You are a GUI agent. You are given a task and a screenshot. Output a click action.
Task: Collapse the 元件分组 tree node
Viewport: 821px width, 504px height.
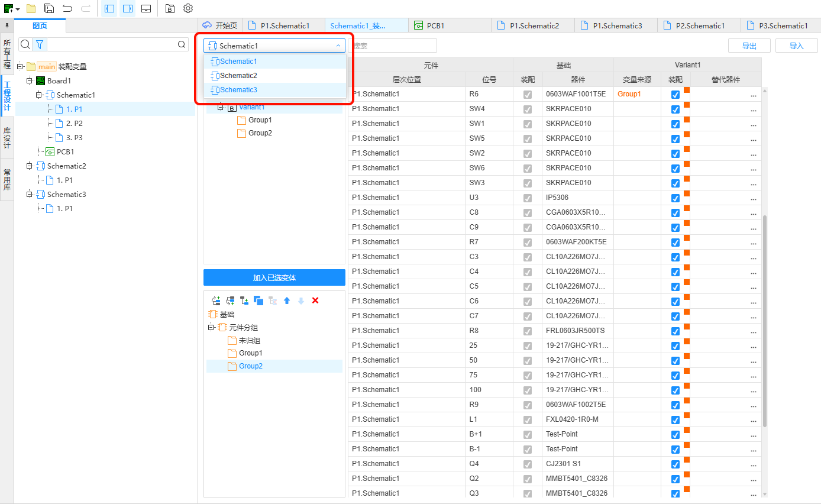(210, 328)
